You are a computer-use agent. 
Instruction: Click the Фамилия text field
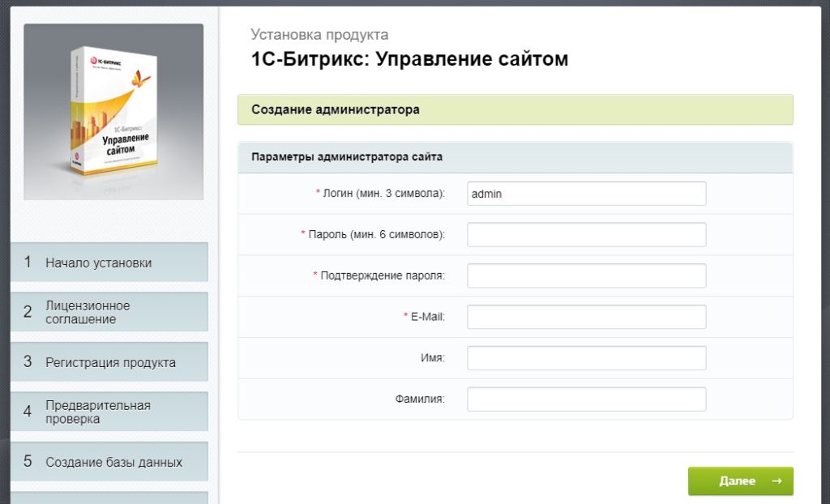pos(587,399)
